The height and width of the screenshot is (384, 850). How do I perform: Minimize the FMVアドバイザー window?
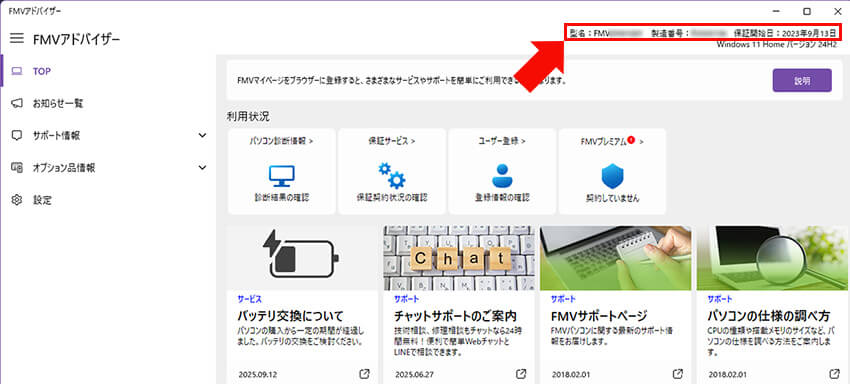[x=777, y=11]
